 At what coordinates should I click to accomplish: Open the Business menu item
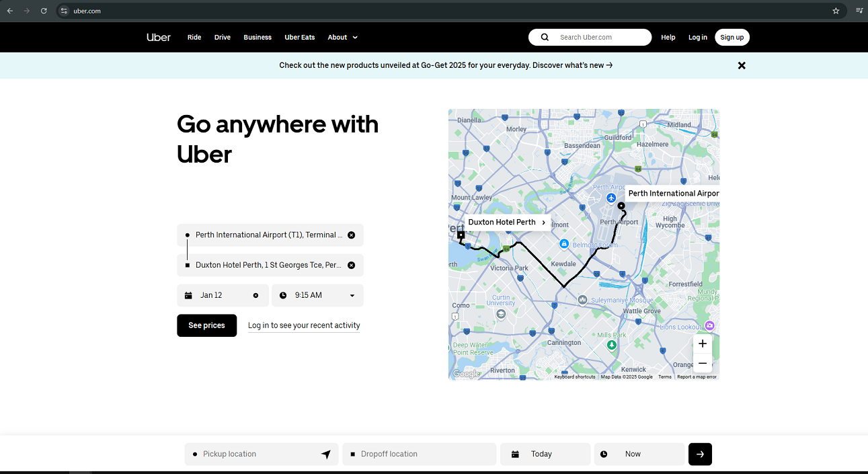coord(258,37)
